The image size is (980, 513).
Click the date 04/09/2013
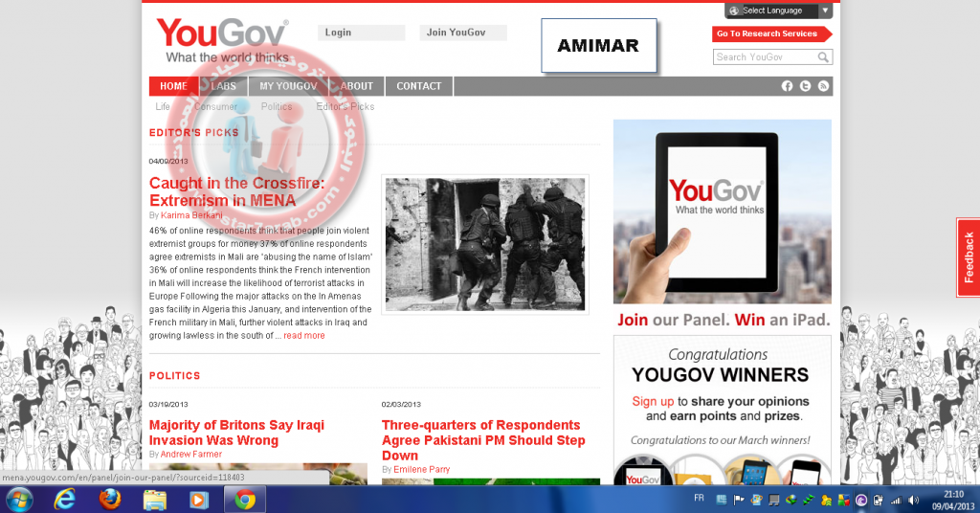[168, 161]
